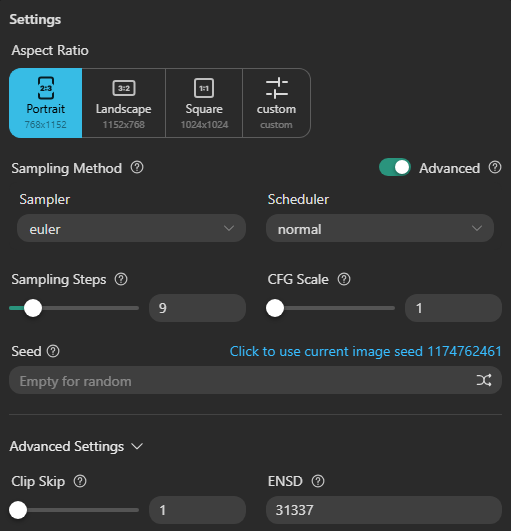Image resolution: width=511 pixels, height=531 pixels.
Task: Click the Seed input field
Action: click(x=255, y=380)
